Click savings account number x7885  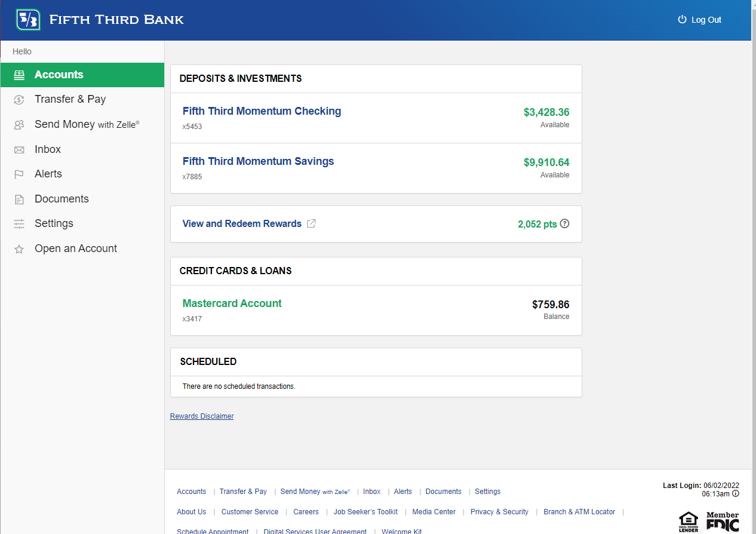(192, 177)
